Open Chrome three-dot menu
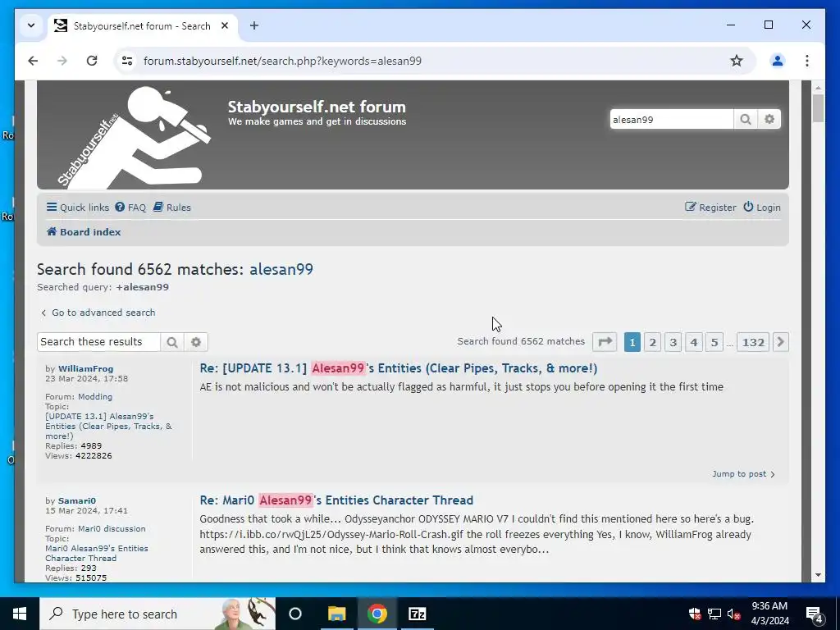The height and width of the screenshot is (630, 840). point(807,61)
